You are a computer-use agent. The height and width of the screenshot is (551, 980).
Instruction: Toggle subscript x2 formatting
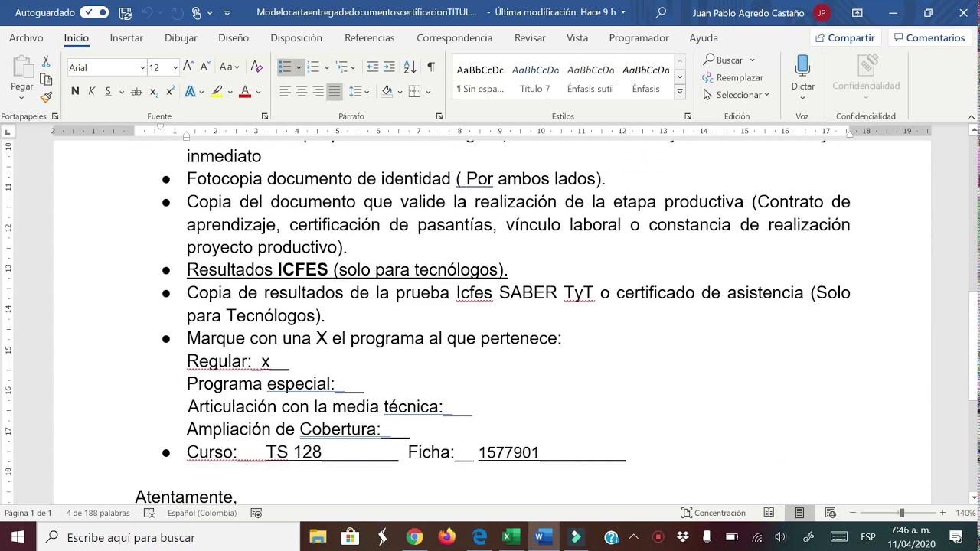154,91
